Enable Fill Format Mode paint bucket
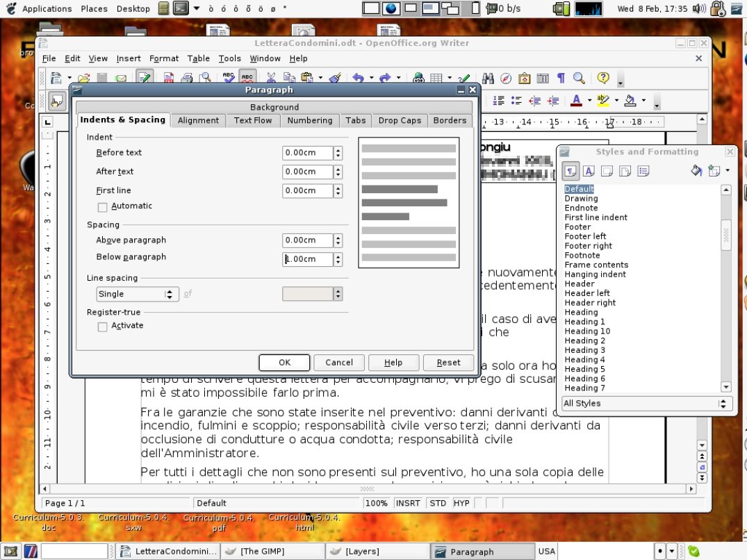 click(x=696, y=170)
